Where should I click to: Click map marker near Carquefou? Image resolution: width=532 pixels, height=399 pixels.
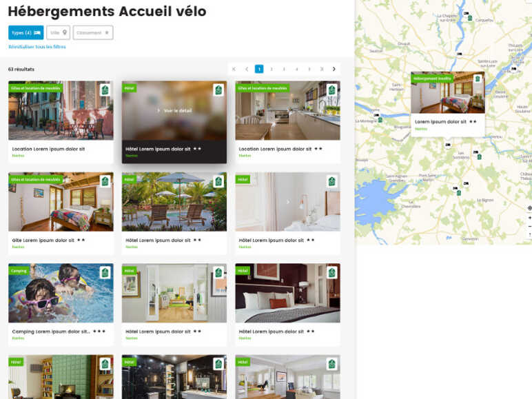[470, 18]
